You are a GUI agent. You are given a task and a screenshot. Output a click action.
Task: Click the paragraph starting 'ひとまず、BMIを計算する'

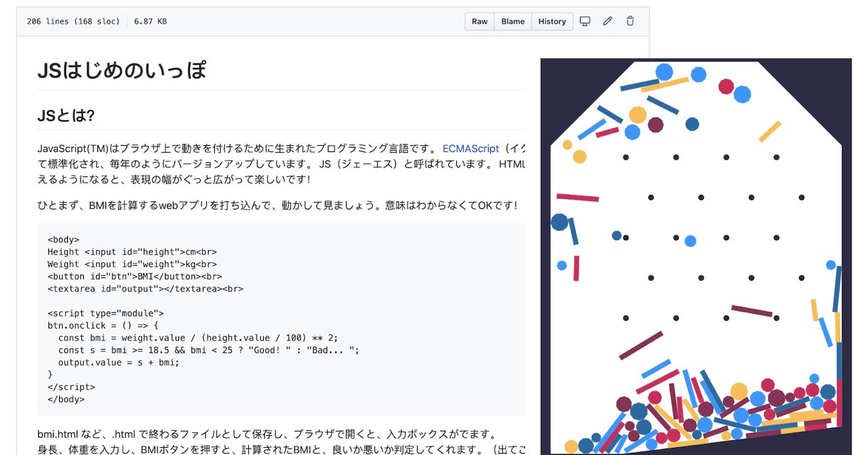[x=277, y=205]
